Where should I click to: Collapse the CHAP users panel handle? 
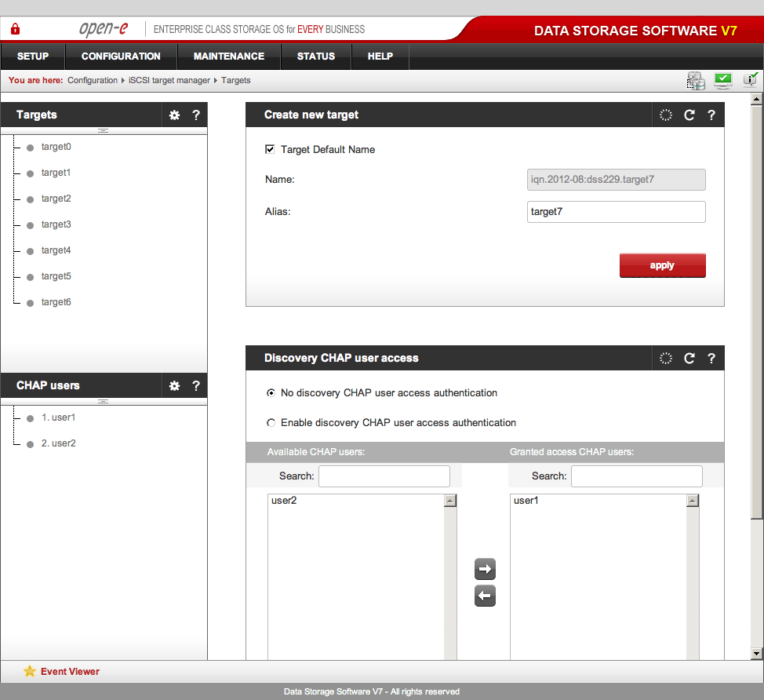click(x=103, y=401)
